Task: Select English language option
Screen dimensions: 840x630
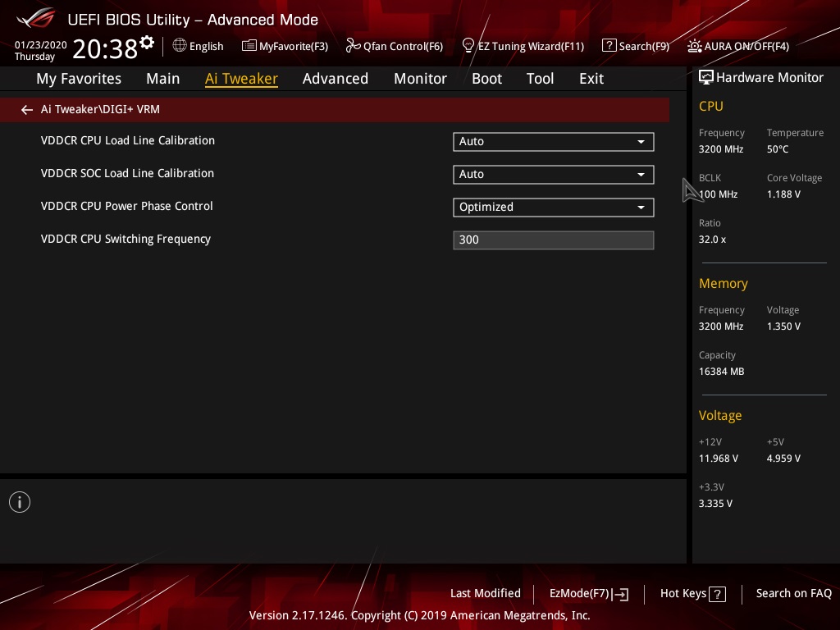Action: (206, 46)
